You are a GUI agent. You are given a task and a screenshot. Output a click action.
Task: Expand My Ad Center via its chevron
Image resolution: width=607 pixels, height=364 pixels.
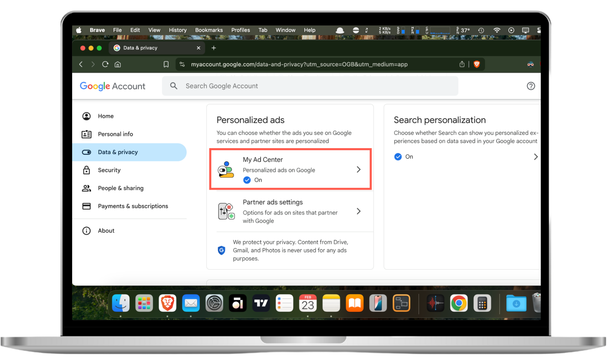click(359, 169)
